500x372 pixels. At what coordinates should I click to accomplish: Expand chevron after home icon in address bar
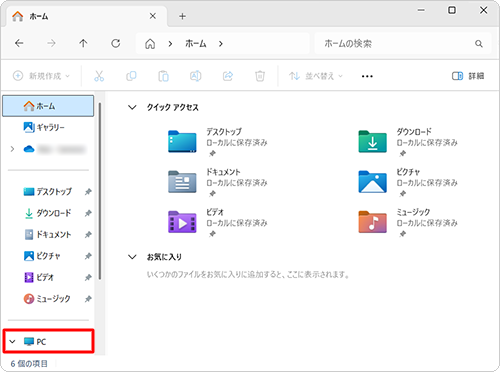point(170,44)
